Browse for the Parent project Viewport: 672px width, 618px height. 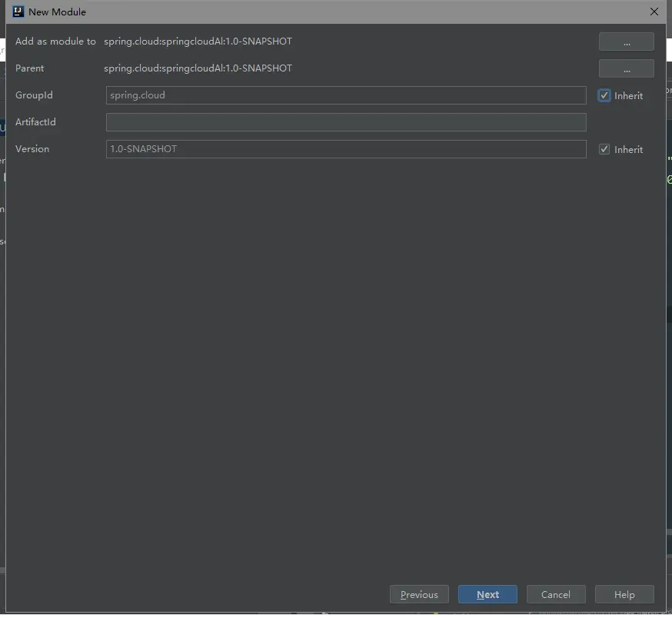click(626, 68)
